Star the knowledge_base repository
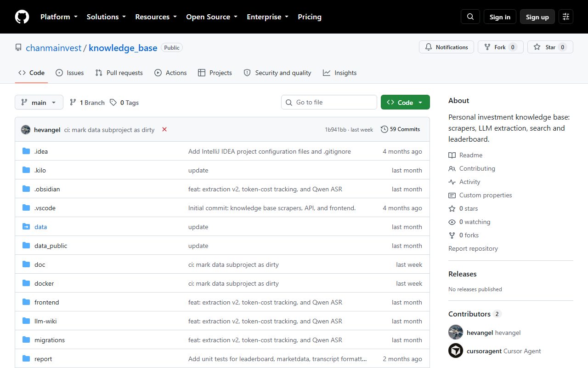 click(550, 47)
